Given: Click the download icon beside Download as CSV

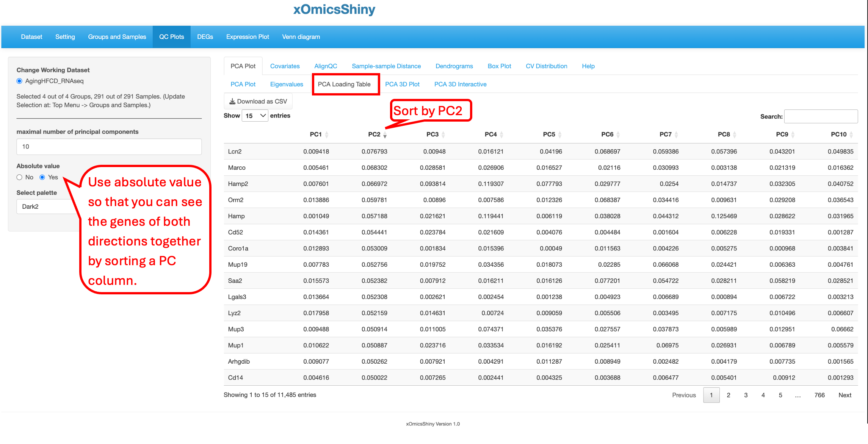Looking at the screenshot, I should coord(232,101).
